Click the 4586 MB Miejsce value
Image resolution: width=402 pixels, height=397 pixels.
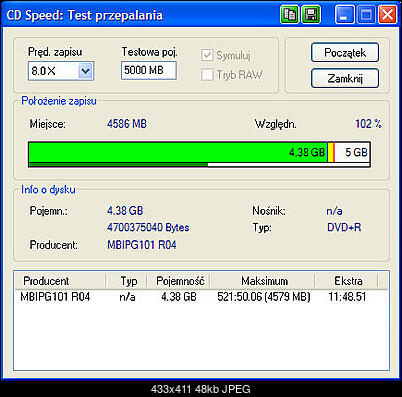[127, 124]
